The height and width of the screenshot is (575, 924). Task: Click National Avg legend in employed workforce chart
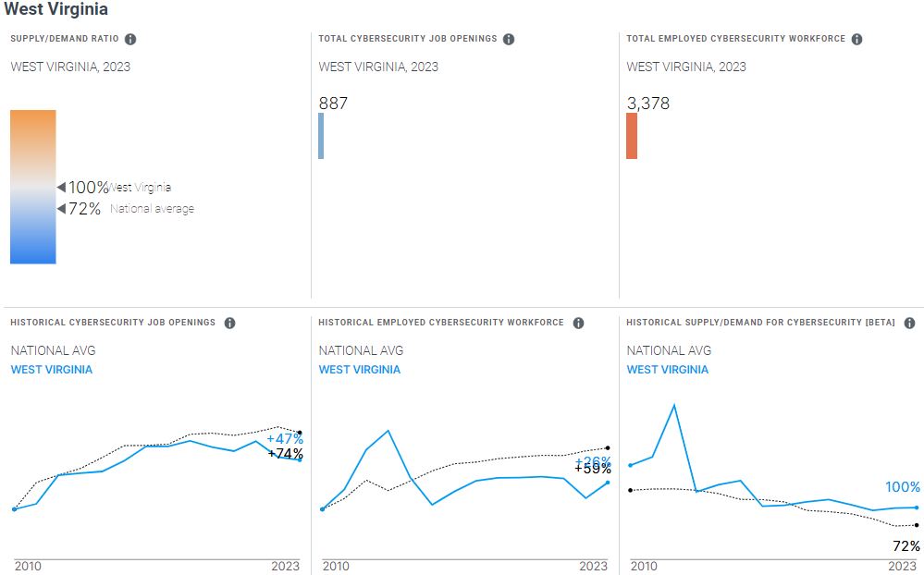point(361,350)
